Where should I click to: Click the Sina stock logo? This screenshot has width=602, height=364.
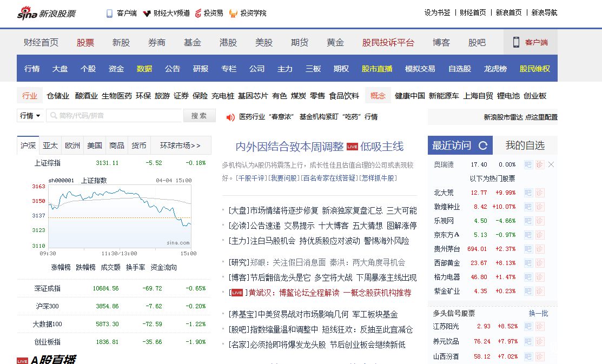pos(47,14)
